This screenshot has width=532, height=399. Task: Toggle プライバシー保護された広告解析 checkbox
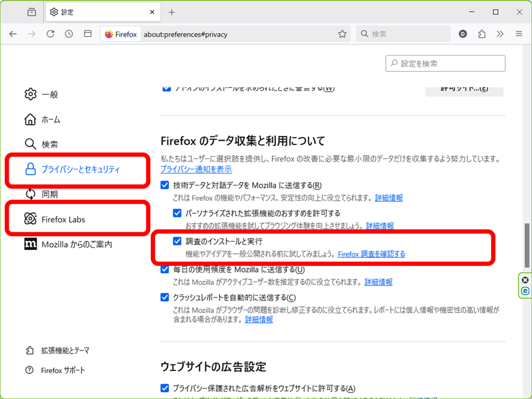[x=165, y=388]
